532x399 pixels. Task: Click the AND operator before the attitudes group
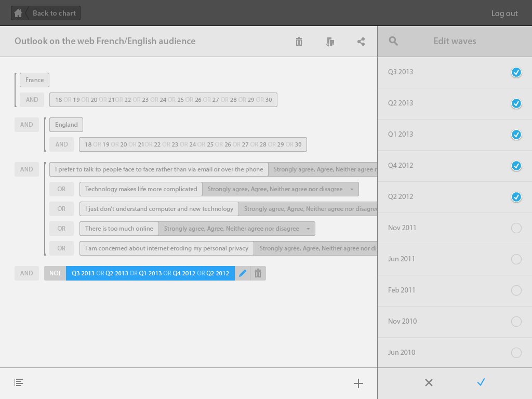click(x=26, y=169)
